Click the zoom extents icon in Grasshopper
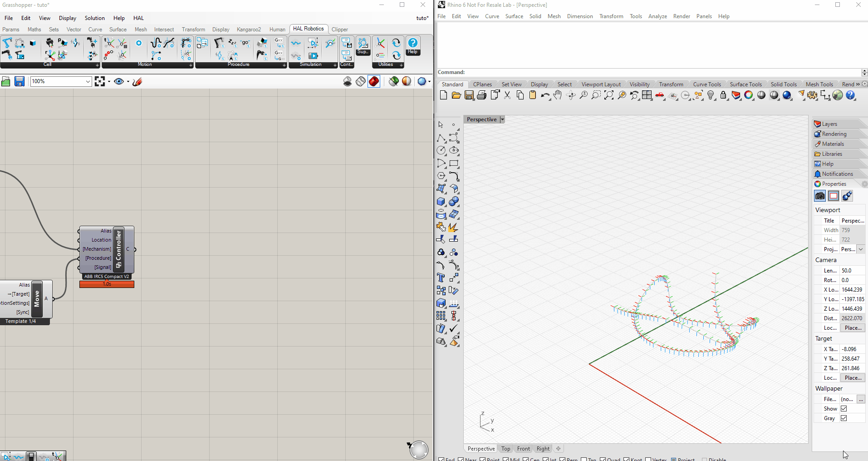This screenshot has height=461, width=868. (x=100, y=81)
